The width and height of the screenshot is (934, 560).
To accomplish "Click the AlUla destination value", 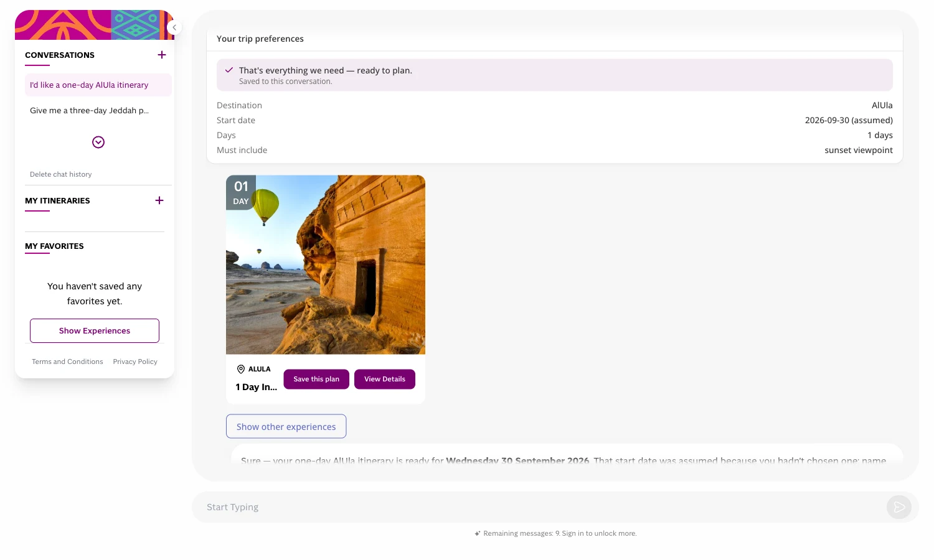I will pos(882,105).
